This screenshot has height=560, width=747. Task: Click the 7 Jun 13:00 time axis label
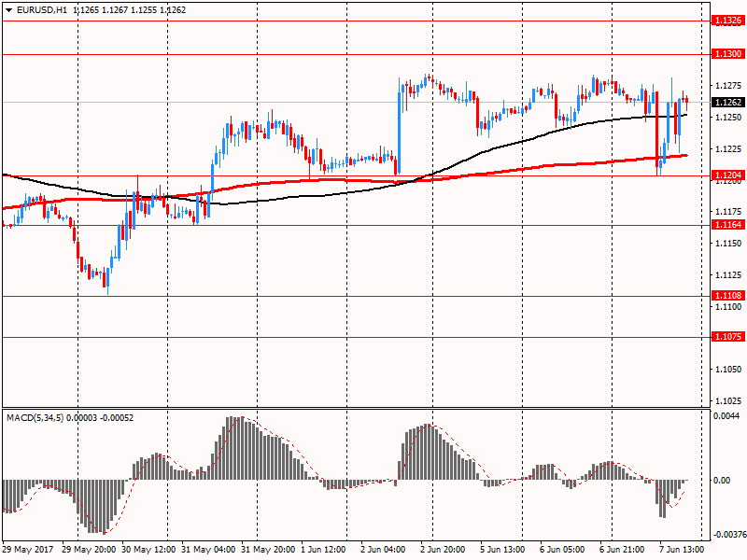pos(682,550)
